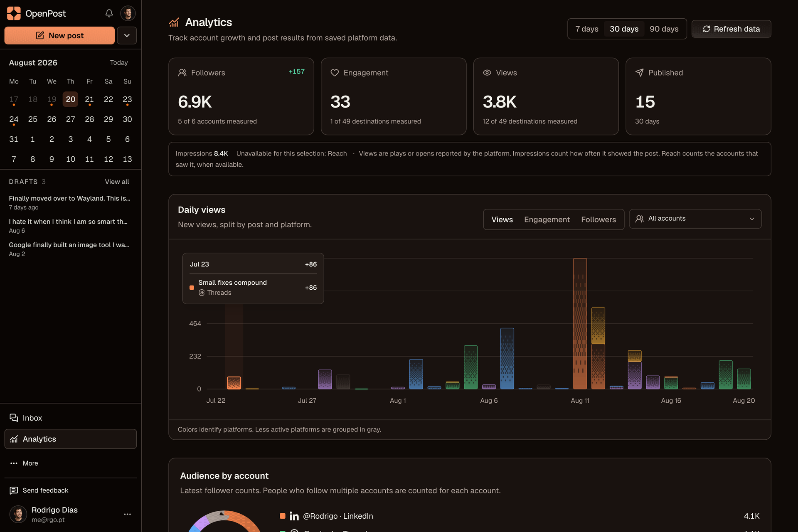Select day 13 in the calendar's last row
This screenshot has width=798, height=532.
127,159
